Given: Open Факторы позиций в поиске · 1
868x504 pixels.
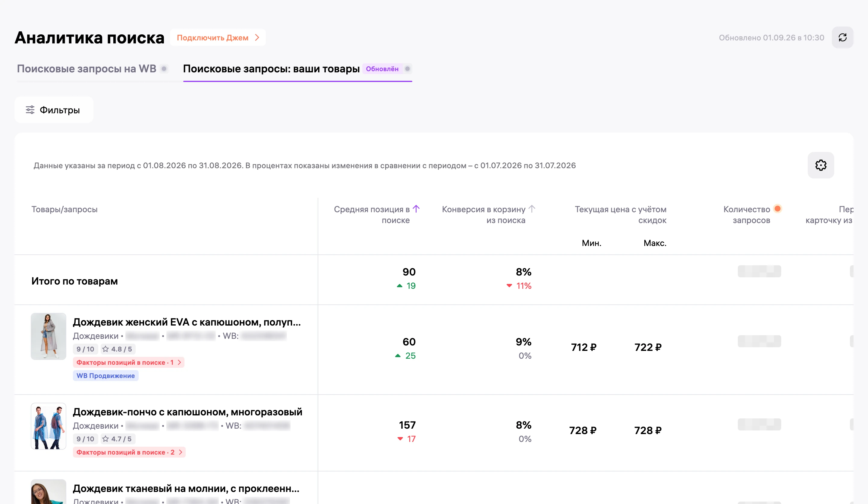Looking at the screenshot, I should 128,362.
